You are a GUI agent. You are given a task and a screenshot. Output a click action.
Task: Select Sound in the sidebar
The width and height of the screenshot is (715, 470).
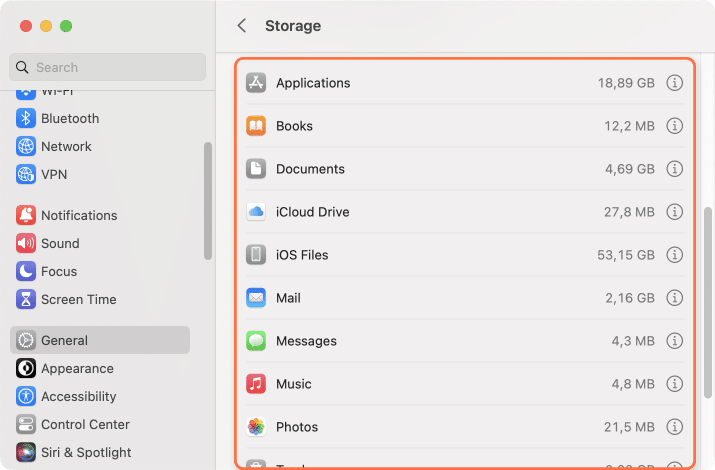pos(100,243)
